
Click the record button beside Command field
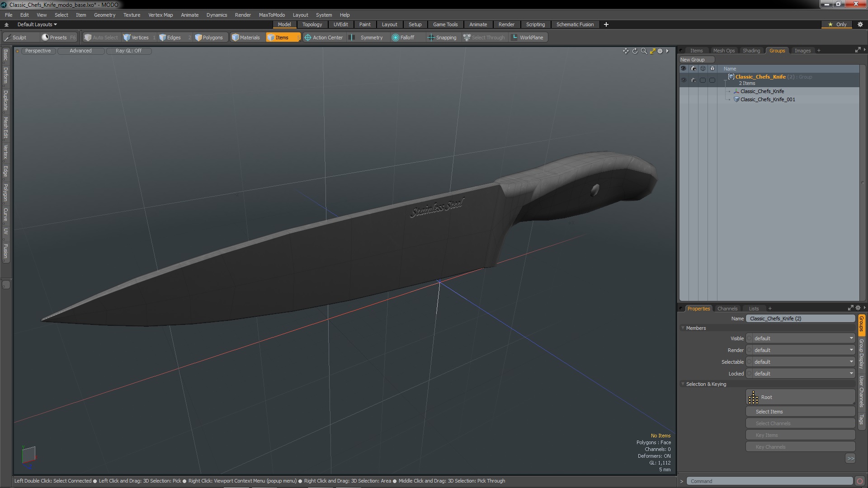coord(860,481)
